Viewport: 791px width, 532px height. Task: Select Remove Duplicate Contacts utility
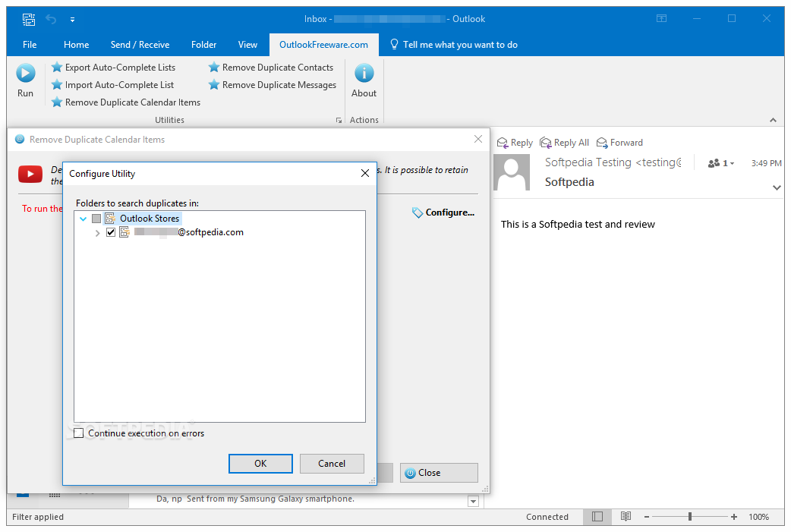271,68
